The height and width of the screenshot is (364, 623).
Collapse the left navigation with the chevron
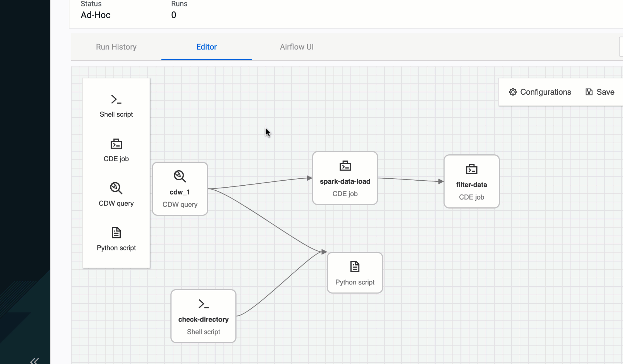click(x=34, y=360)
